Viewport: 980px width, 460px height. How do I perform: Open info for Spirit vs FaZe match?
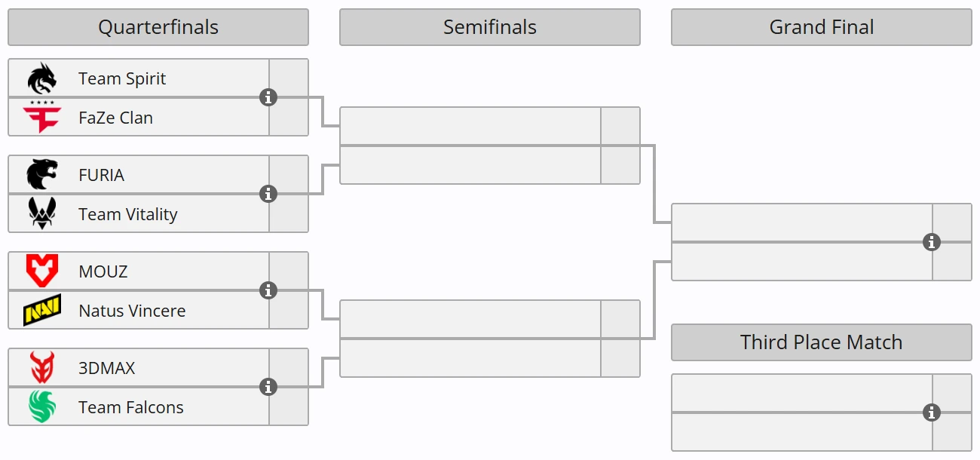point(268,97)
